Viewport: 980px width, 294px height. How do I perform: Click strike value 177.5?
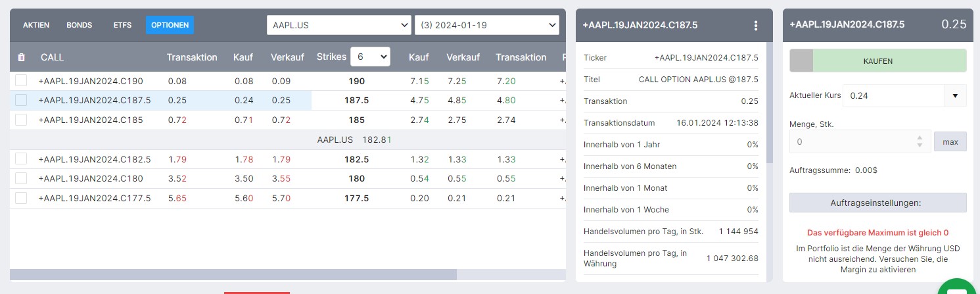click(x=356, y=198)
